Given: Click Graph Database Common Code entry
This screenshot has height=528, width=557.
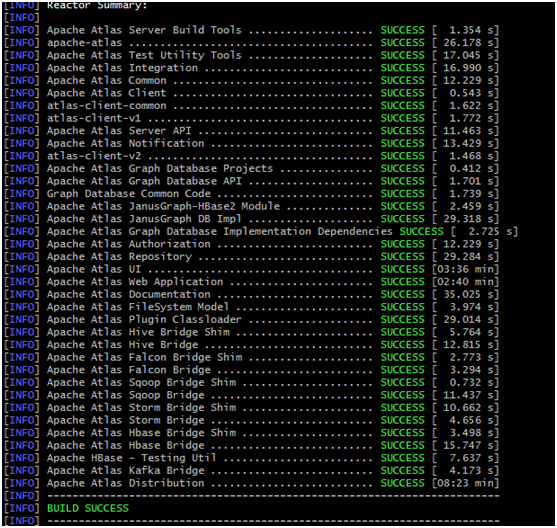Looking at the screenshot, I should 129,194.
